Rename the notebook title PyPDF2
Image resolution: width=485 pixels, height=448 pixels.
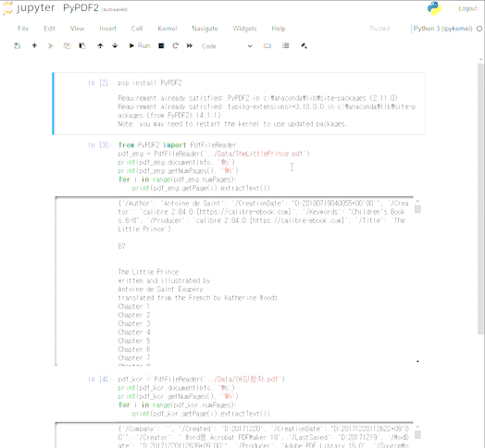81,7
